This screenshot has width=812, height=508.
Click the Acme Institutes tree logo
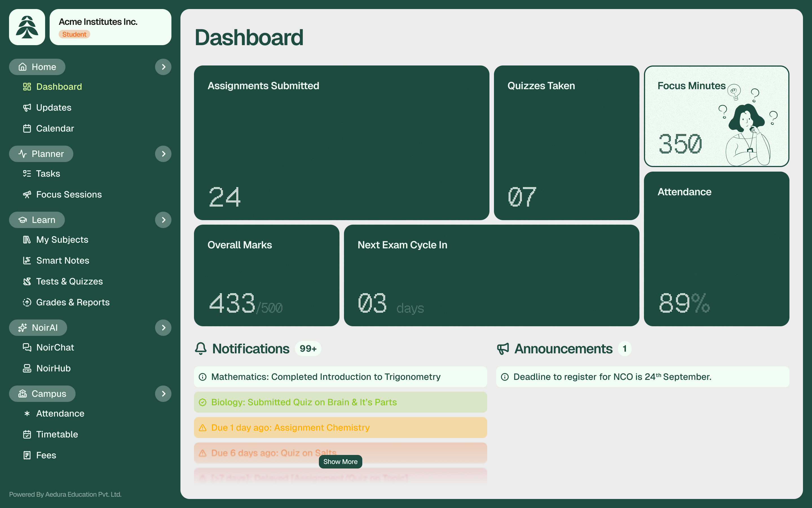coord(27,27)
